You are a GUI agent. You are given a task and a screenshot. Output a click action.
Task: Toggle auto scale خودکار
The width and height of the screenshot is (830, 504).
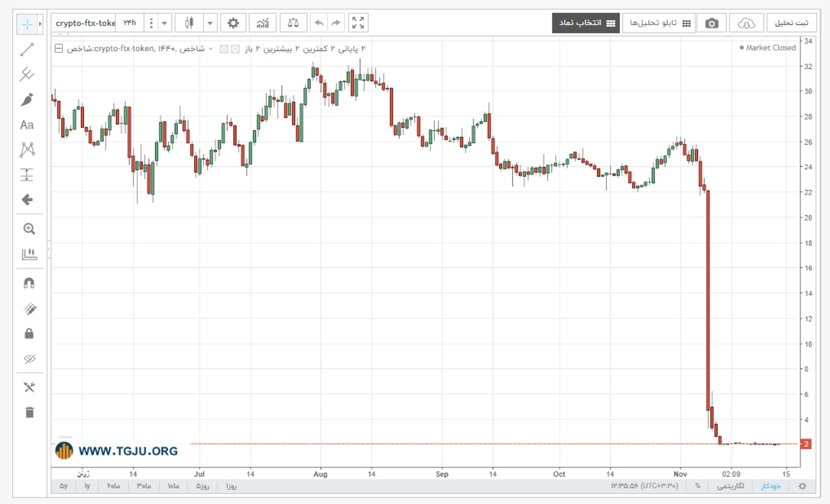click(771, 486)
